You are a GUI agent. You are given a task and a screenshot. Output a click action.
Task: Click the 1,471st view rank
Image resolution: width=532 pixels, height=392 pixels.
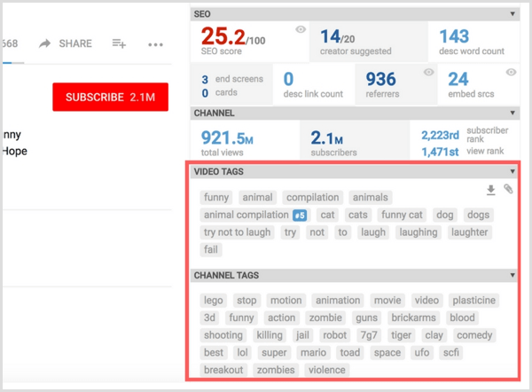[x=440, y=152]
